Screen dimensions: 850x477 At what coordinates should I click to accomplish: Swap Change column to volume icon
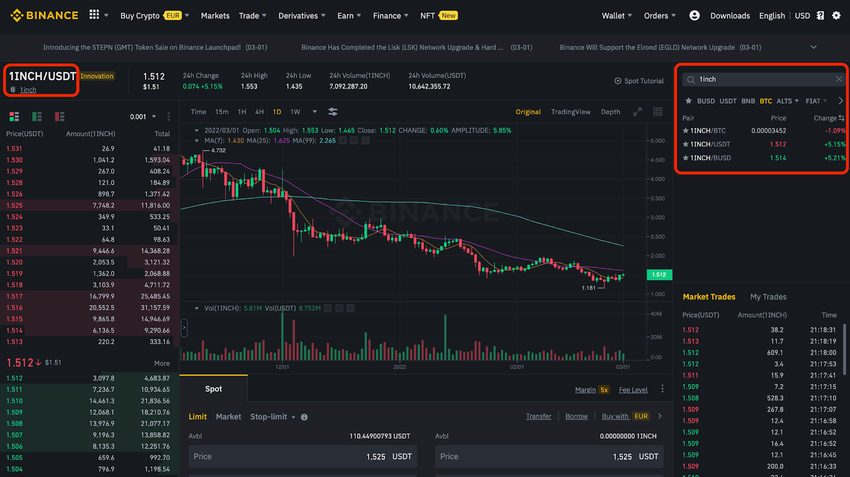(x=841, y=118)
